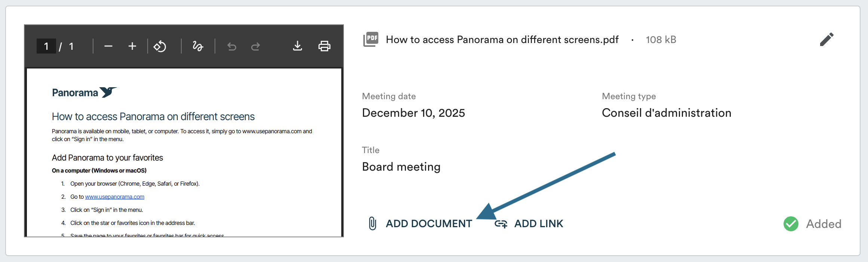Zoom out the PDF with minus icon
This screenshot has width=868, height=262.
click(x=108, y=46)
